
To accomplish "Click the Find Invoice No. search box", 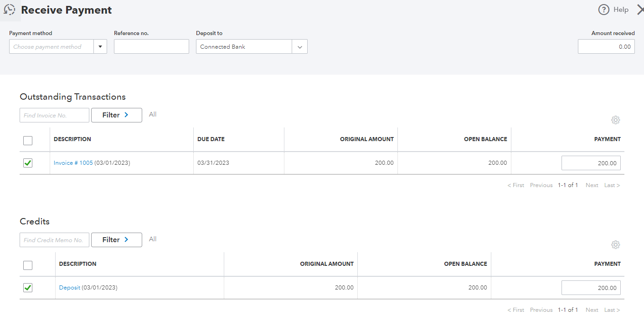I will click(x=54, y=115).
